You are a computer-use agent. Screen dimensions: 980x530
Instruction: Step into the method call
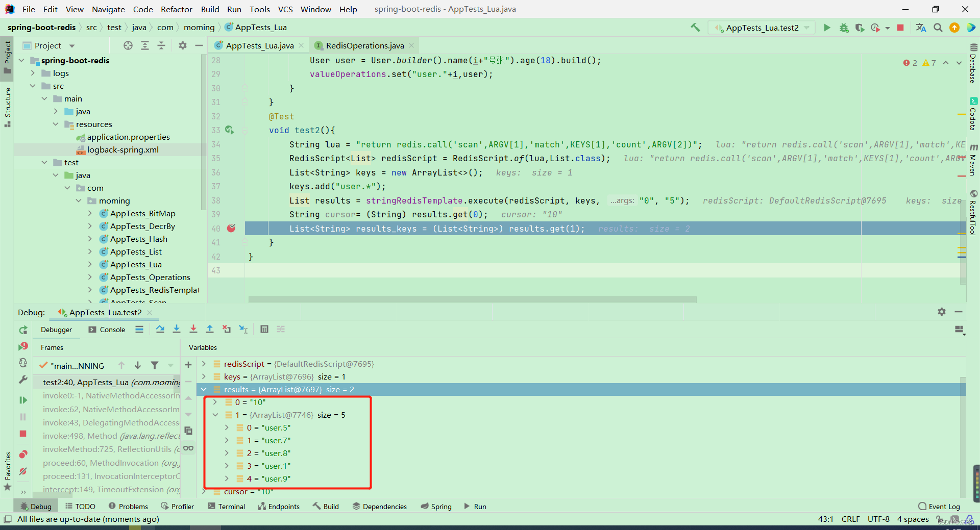click(x=177, y=330)
